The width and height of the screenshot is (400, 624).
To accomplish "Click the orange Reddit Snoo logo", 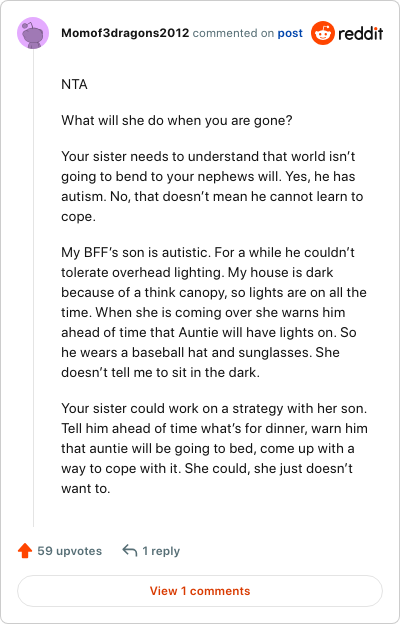I will pyautogui.click(x=322, y=33).
